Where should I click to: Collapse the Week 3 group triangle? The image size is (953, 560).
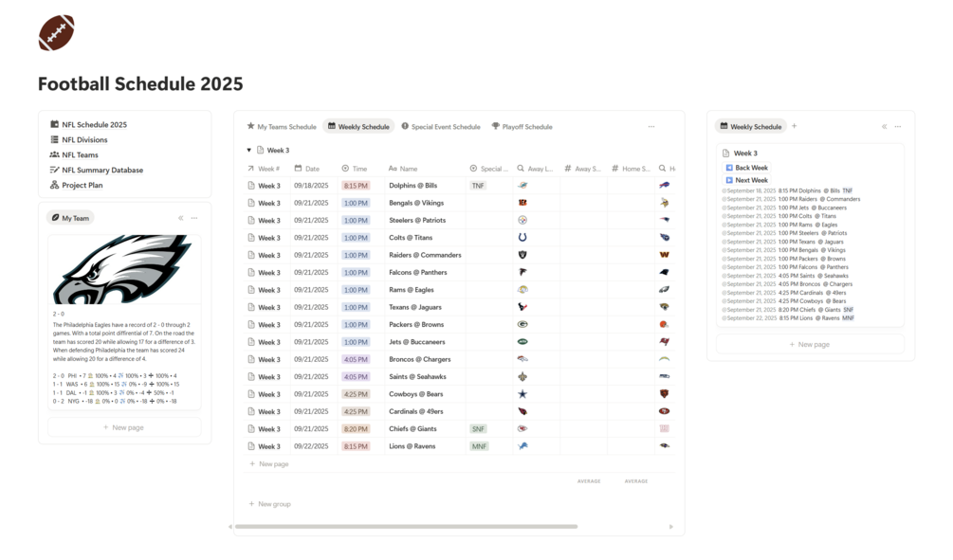[249, 150]
